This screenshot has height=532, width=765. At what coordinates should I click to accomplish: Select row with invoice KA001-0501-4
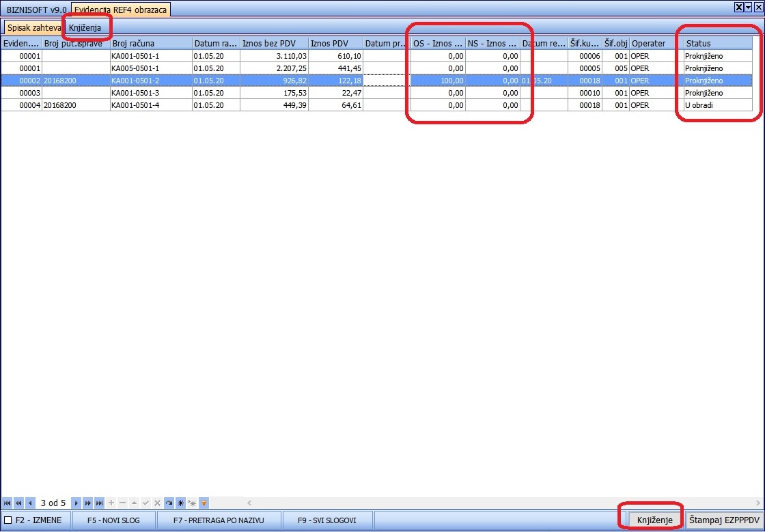(376, 105)
